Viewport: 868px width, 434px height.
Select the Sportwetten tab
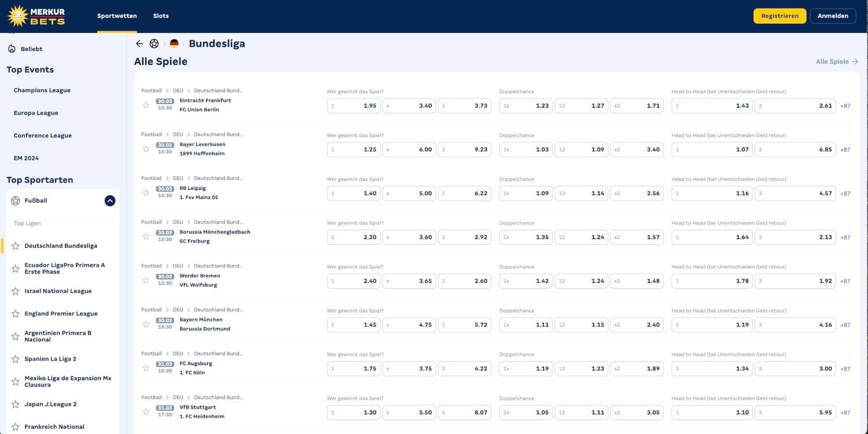pos(117,16)
